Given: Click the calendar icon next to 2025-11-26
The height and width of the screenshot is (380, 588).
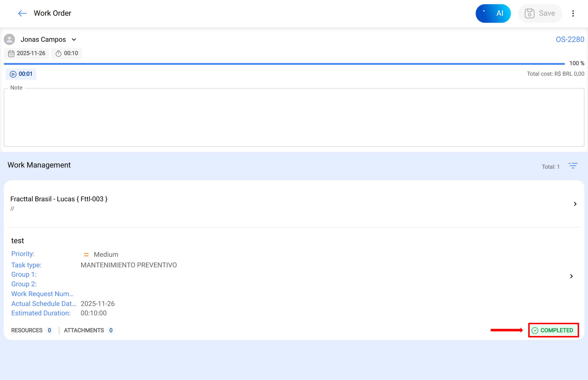Looking at the screenshot, I should click(11, 53).
